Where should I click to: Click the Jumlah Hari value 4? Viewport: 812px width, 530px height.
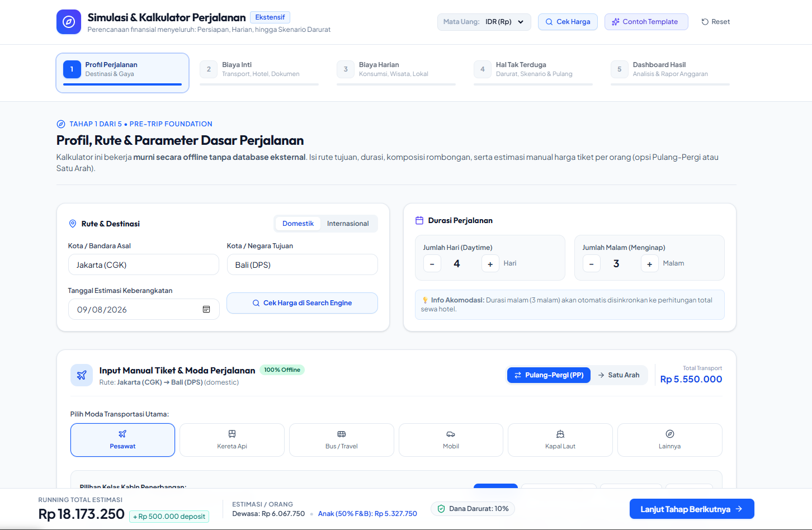click(457, 264)
